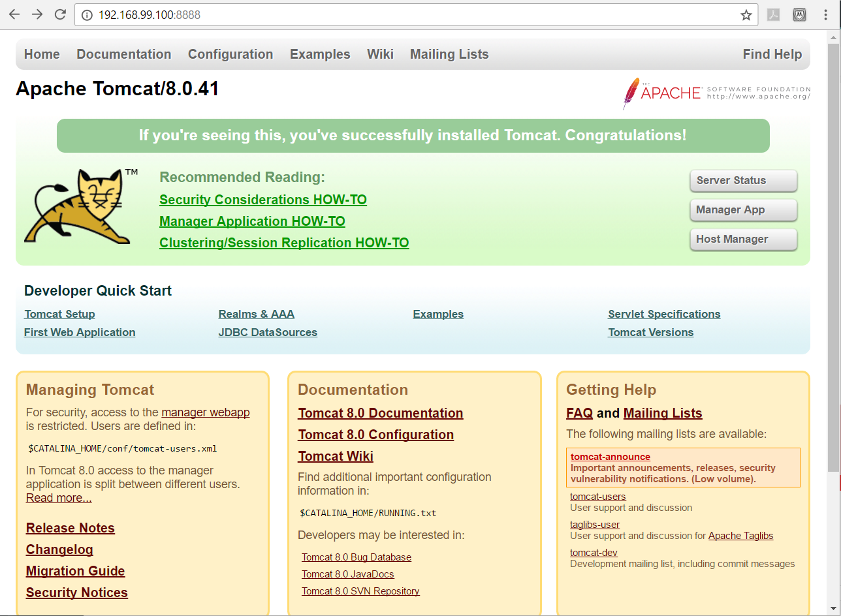Screen dimensions: 841x616
Task: Open Manager Application HOW-TO link
Action: (252, 221)
